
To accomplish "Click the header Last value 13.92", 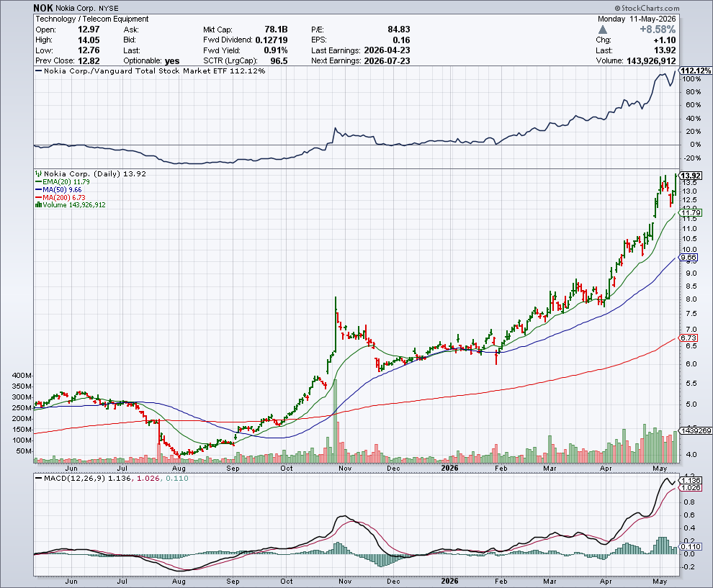I will click(x=664, y=50).
